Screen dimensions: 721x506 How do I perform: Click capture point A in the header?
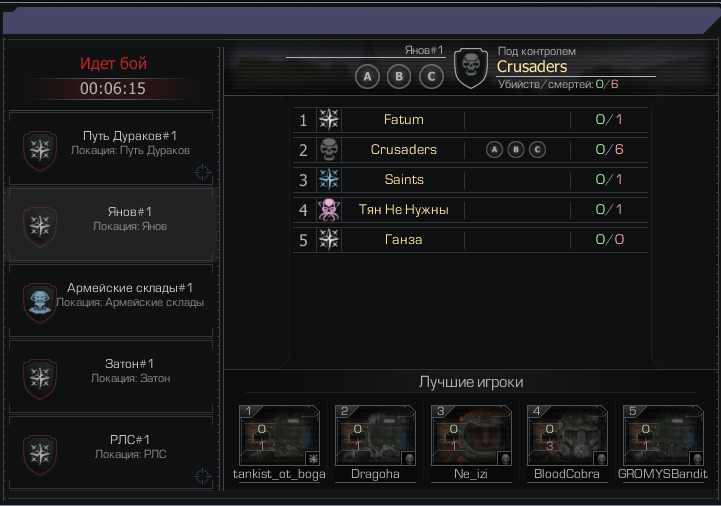[x=367, y=76]
